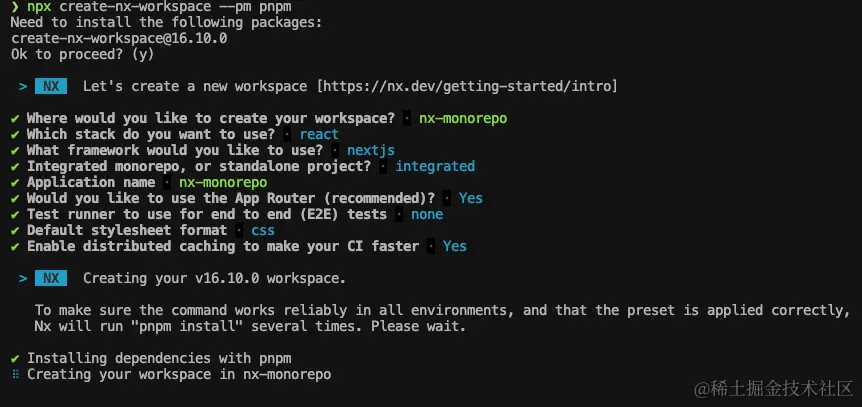Click the "integrated" monorepo answer
862x407 pixels.
[x=435, y=166]
